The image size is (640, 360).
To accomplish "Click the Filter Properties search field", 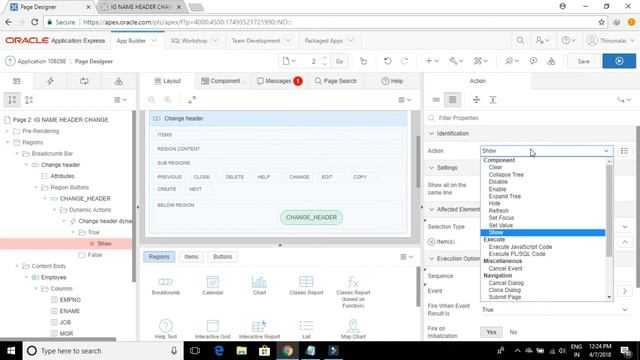I will pos(530,118).
